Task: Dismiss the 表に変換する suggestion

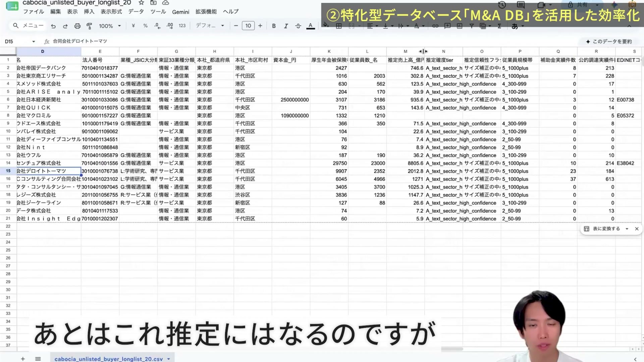Action: click(637, 229)
